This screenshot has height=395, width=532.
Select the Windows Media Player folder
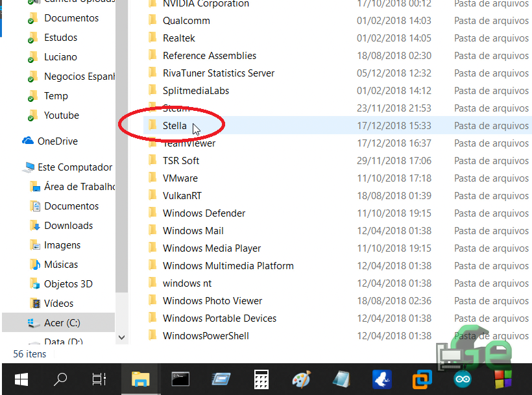click(x=212, y=248)
